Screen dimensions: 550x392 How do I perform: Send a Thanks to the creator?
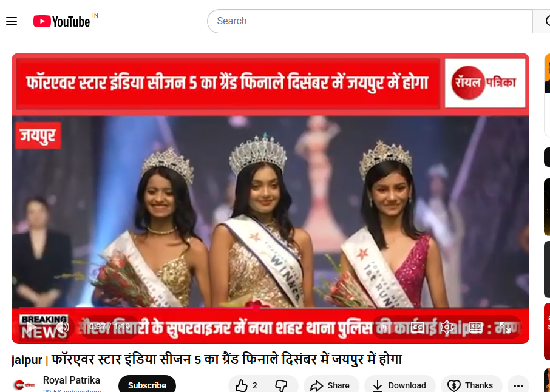point(472,385)
